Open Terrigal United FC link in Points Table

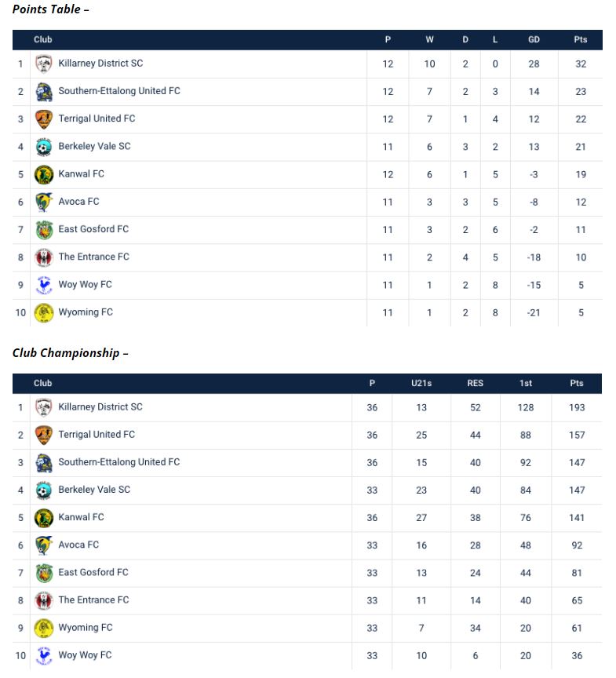coord(97,118)
